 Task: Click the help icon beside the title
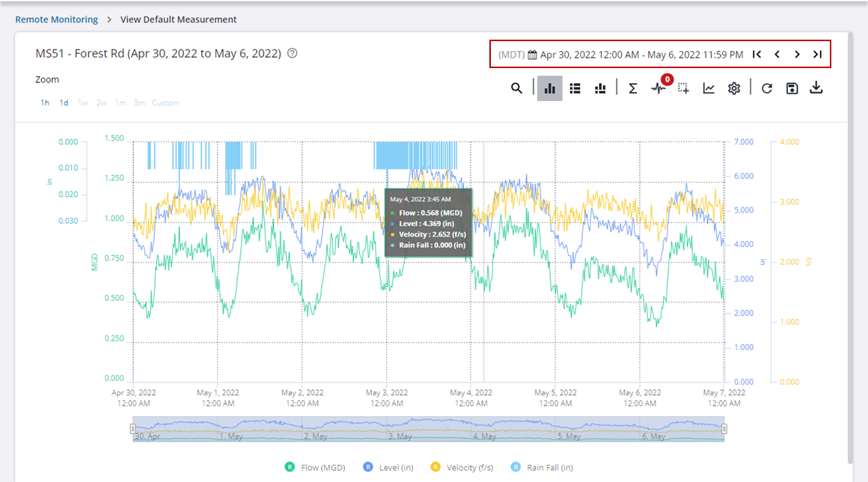(x=293, y=54)
